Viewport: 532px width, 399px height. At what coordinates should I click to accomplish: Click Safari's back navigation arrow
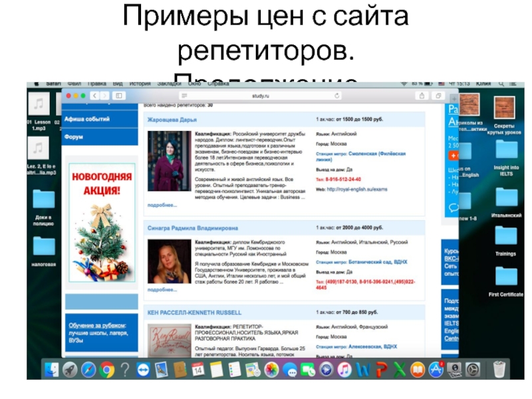tap(94, 96)
